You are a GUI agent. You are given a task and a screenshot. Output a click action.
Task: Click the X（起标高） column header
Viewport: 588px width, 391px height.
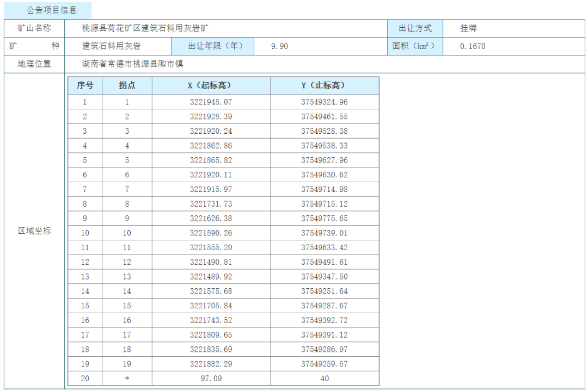click(x=211, y=85)
